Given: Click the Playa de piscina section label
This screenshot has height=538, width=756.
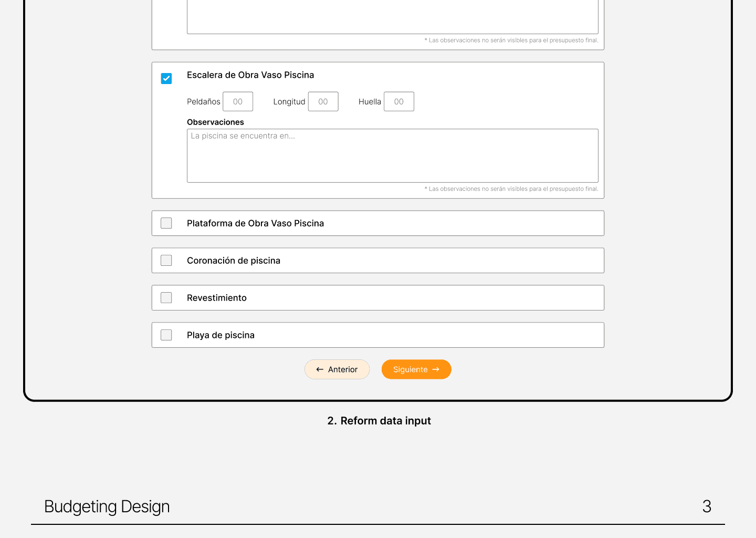Looking at the screenshot, I should (220, 335).
